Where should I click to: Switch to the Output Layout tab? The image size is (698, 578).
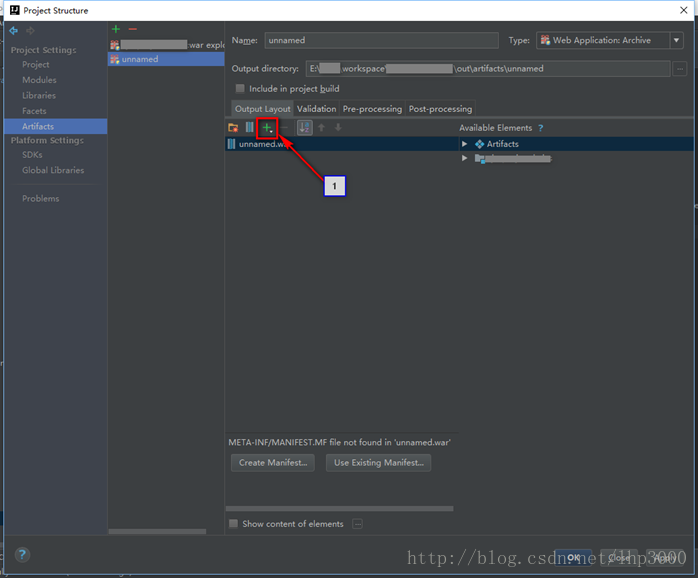point(262,109)
